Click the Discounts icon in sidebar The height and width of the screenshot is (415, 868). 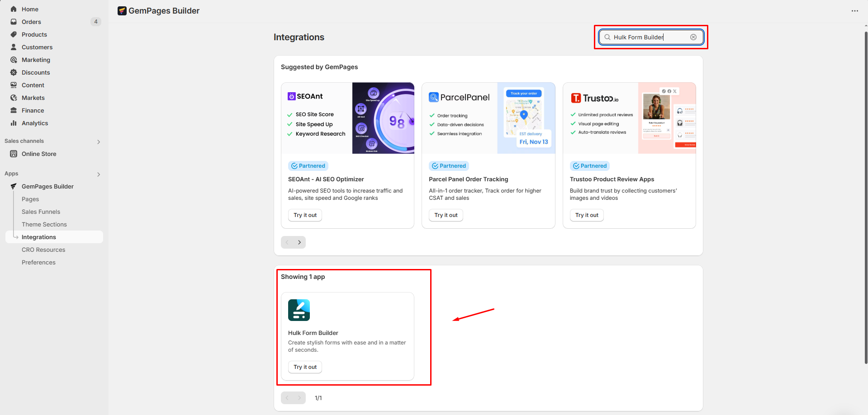tap(14, 72)
